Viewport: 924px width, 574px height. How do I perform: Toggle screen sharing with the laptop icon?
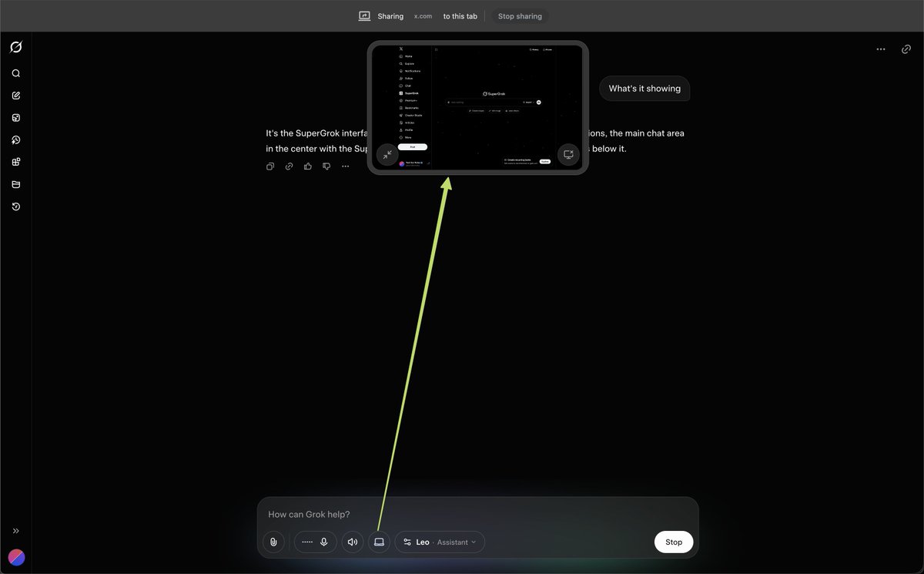379,542
